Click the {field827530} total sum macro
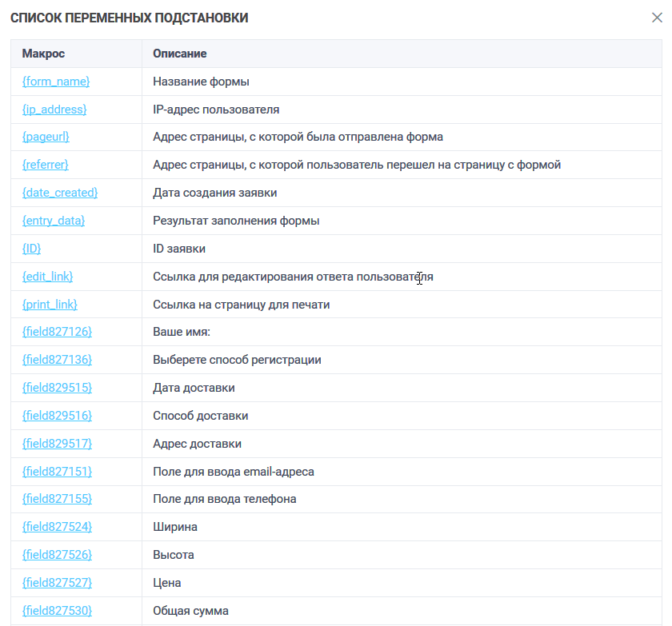 pos(57,611)
